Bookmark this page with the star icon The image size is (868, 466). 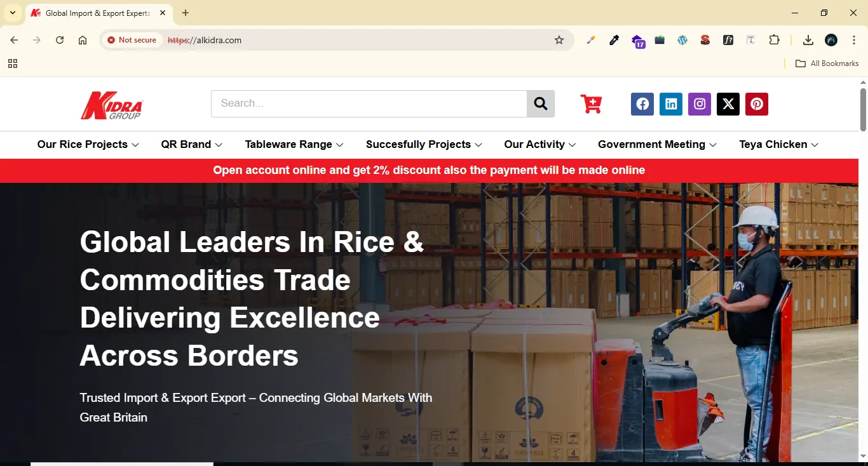tap(559, 40)
